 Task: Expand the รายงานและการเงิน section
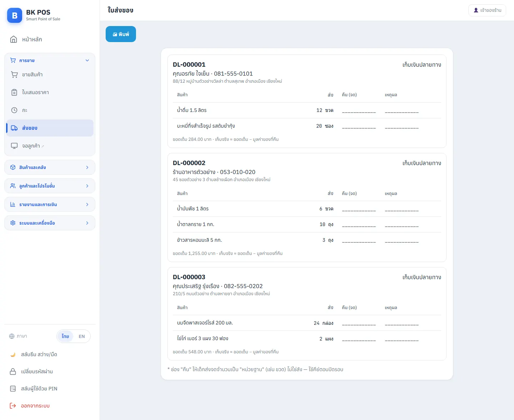tap(50, 204)
